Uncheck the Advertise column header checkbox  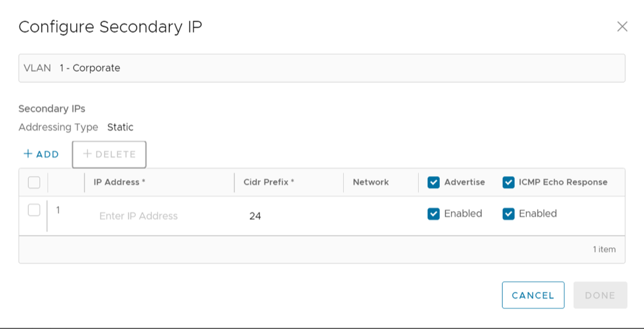pos(434,182)
